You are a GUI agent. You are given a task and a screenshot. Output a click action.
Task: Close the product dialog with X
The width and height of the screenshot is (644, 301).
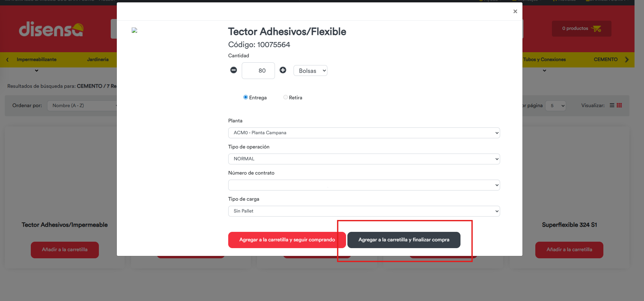(515, 12)
